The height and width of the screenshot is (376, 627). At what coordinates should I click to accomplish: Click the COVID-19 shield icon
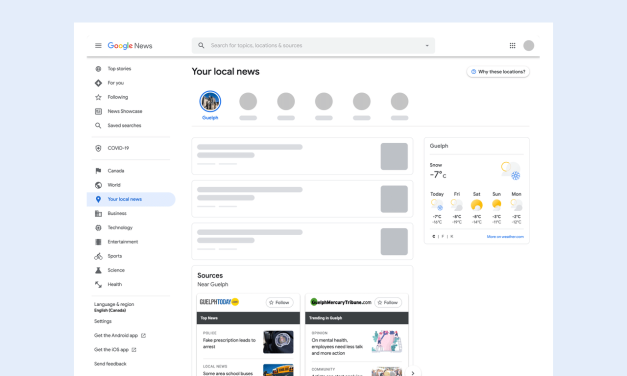click(98, 148)
